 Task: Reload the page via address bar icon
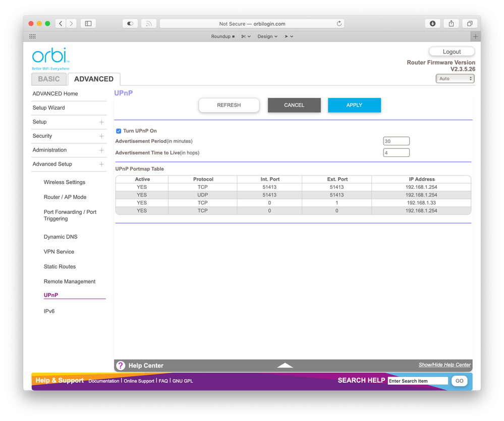click(340, 23)
